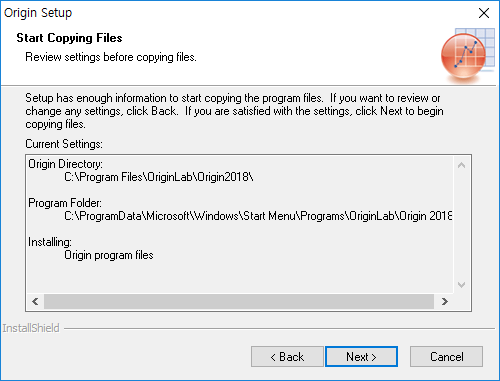Screen dimensions: 500x381
Task: Click the 'Installing:' label in settings box
Action: [50, 242]
